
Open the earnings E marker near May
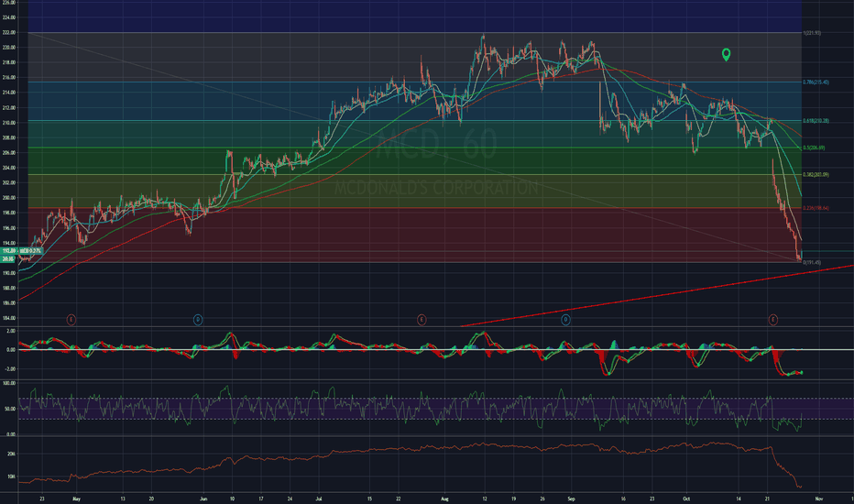[71, 320]
